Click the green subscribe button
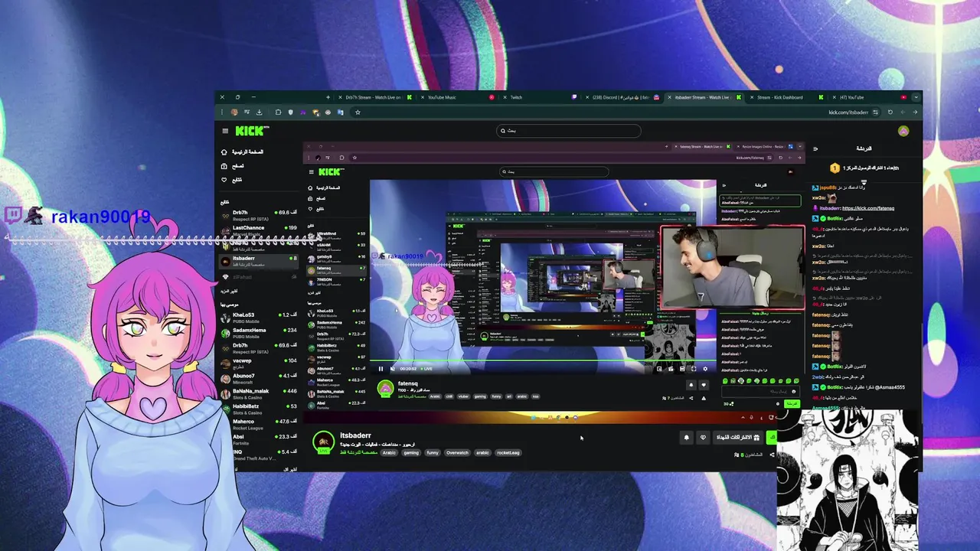Image resolution: width=980 pixels, height=551 pixels. coord(771,438)
